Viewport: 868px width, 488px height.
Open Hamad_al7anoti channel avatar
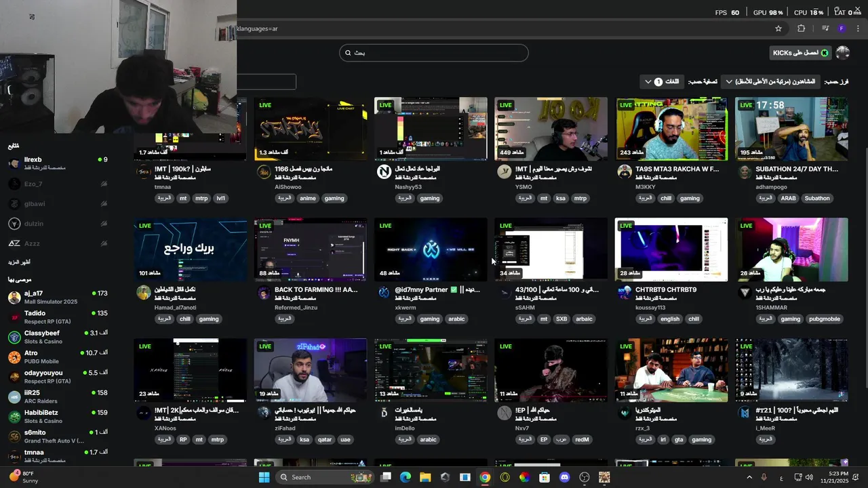[x=143, y=293]
